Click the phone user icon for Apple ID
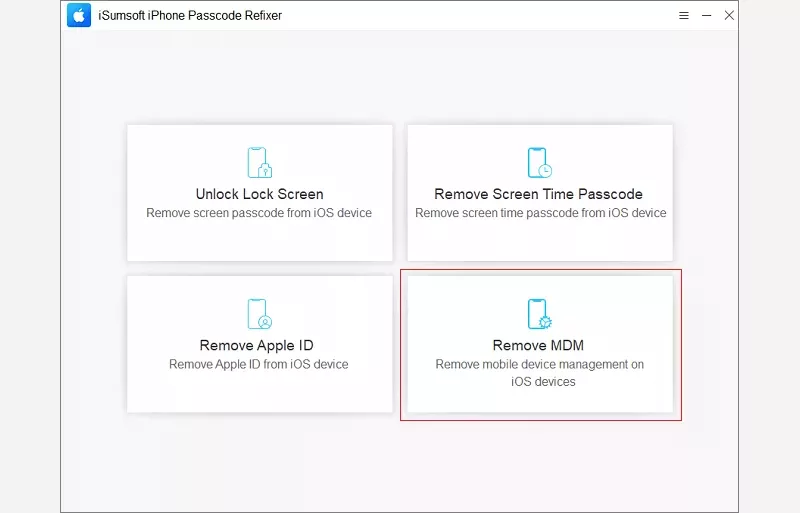The image size is (800, 513). point(259,314)
